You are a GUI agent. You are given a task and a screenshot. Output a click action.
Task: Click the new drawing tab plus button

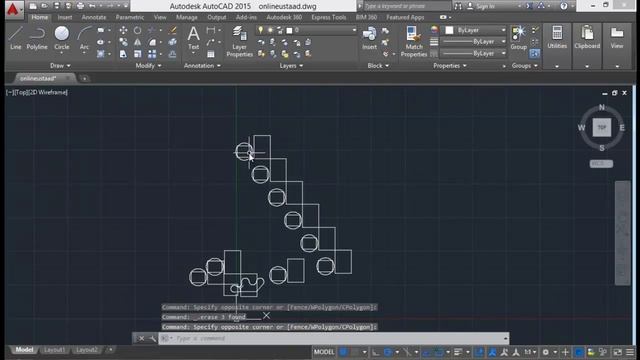tap(84, 78)
